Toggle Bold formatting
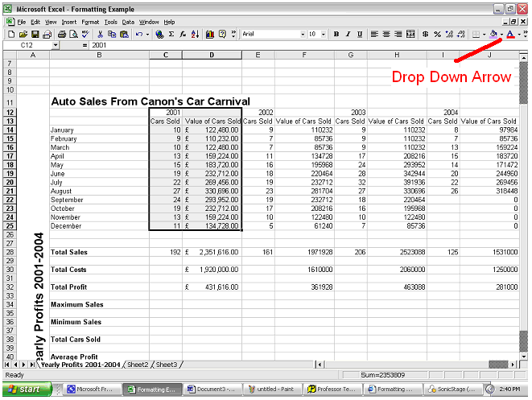Viewport: 532px width, 400px height. pyautogui.click(x=336, y=35)
